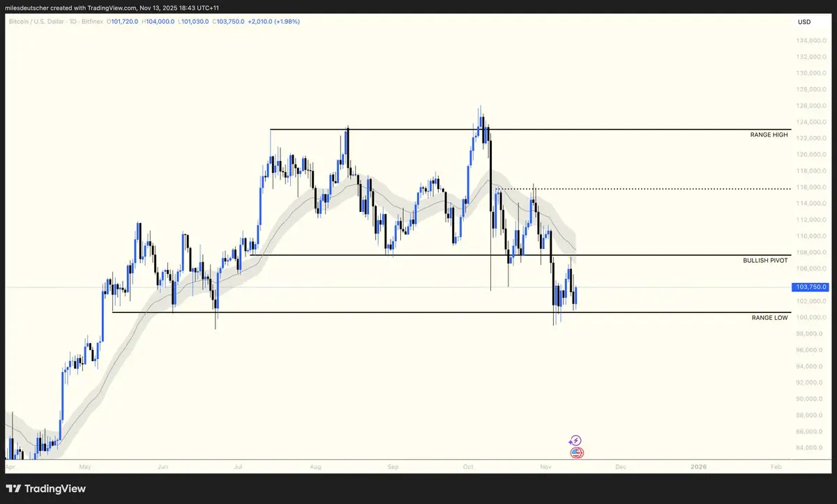Click the purple lightning event icon
This screenshot has height=504, width=837.
click(575, 441)
